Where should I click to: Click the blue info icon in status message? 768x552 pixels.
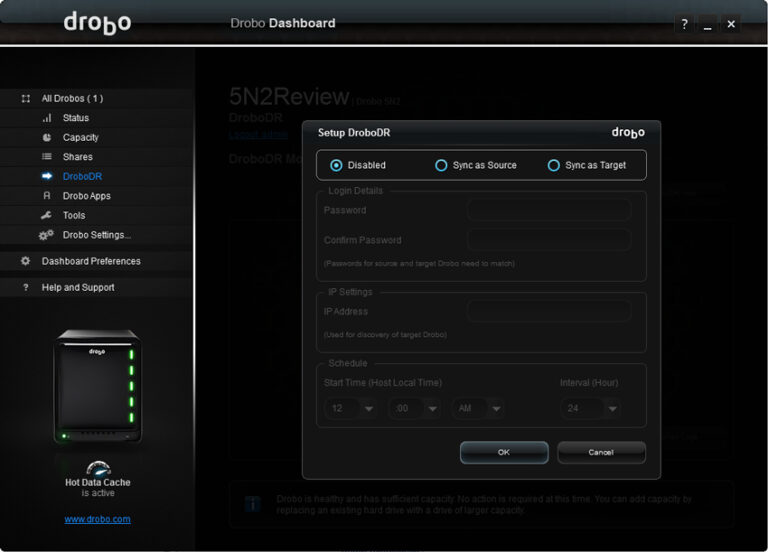252,504
